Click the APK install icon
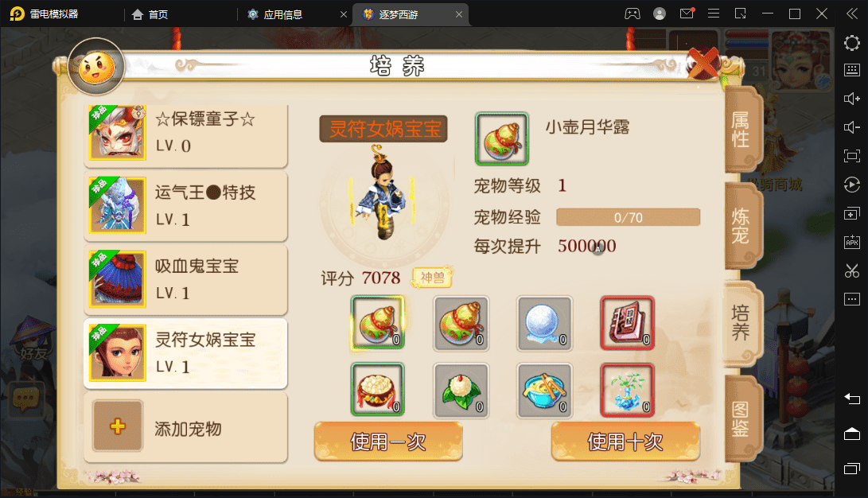Image resolution: width=868 pixels, height=498 pixels. pos(851,243)
